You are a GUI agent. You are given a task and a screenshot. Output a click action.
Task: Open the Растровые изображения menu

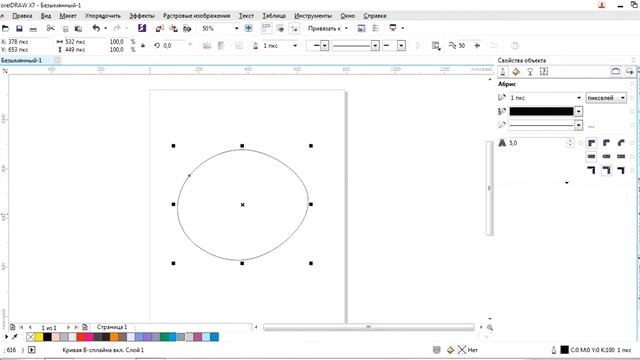[x=196, y=16]
